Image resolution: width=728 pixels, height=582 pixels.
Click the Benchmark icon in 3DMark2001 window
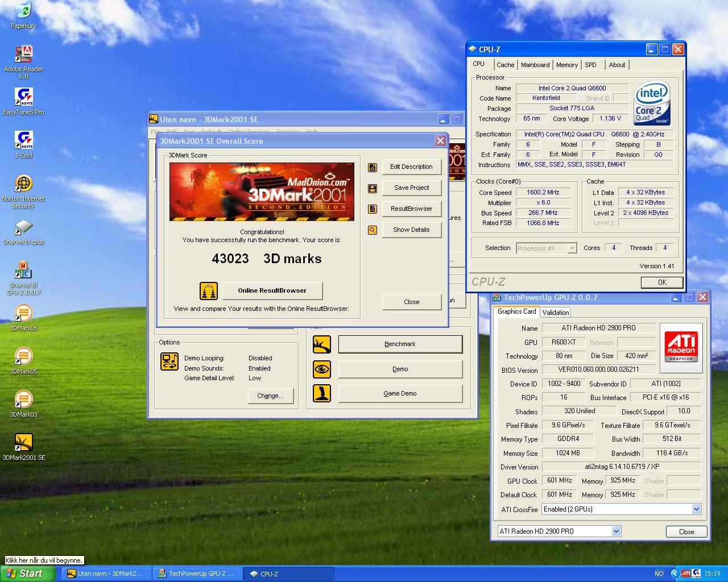(x=322, y=344)
